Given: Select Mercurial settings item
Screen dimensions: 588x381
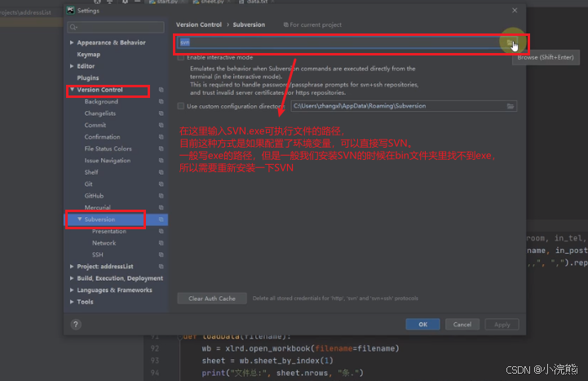Looking at the screenshot, I should [98, 207].
